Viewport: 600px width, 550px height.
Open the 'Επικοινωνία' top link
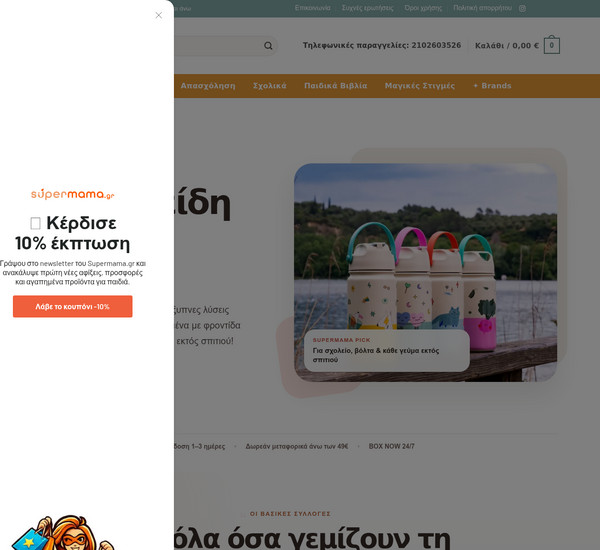pyautogui.click(x=313, y=8)
